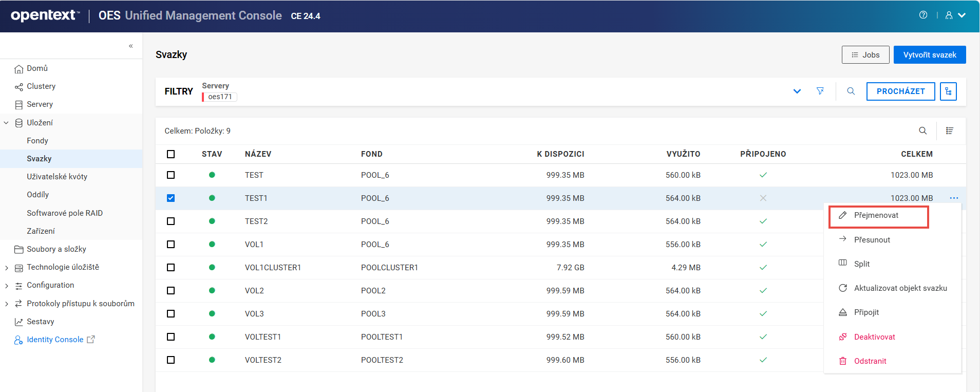
Task: Click the Uložení storage icon
Action: [19, 123]
